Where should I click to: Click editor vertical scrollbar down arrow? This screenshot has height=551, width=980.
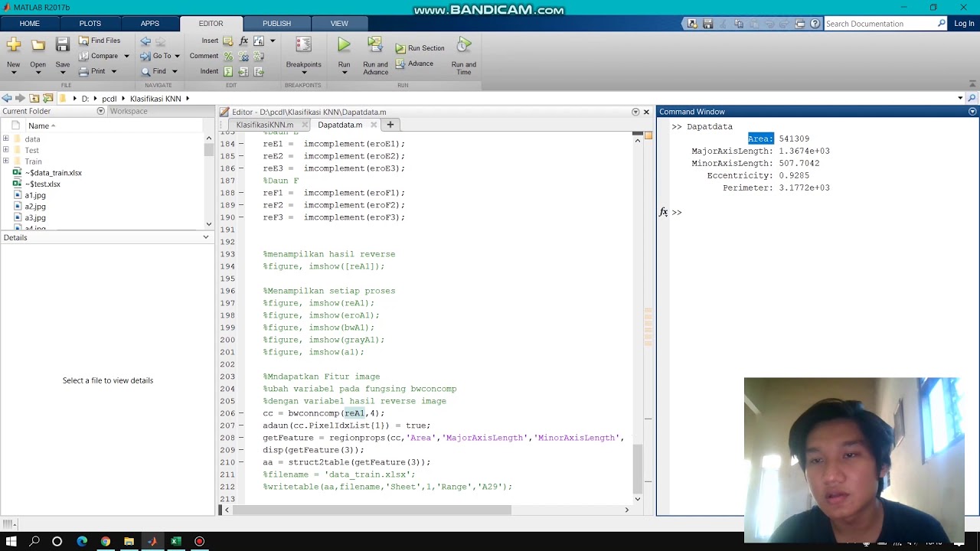(637, 498)
